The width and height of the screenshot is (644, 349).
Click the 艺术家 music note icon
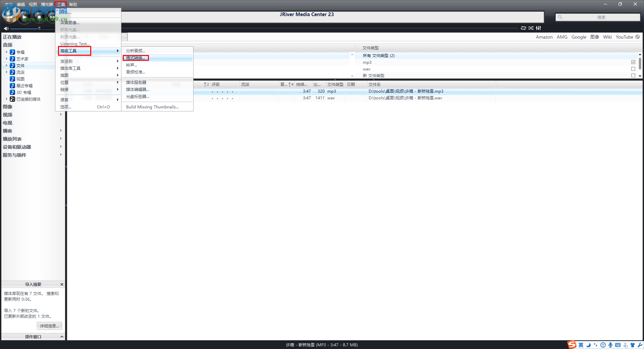pos(12,59)
